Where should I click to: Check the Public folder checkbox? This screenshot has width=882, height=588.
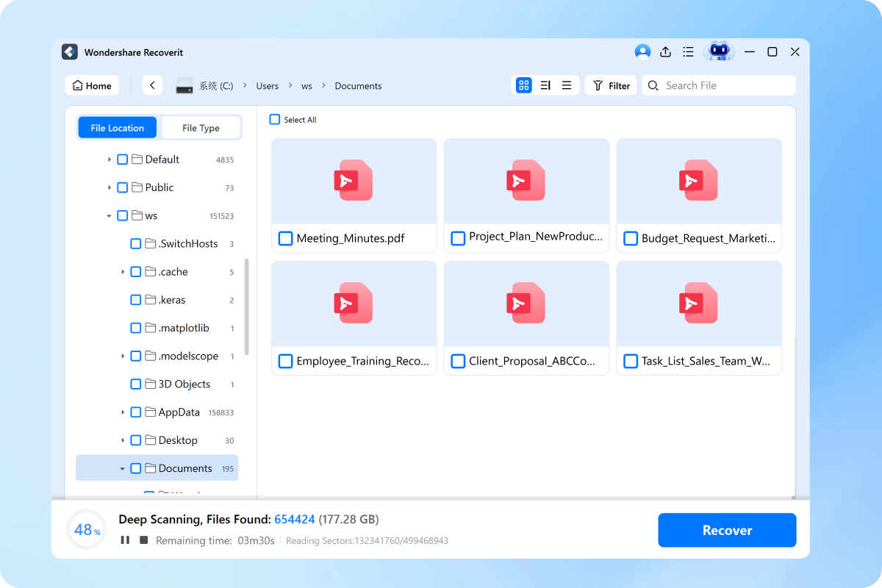123,187
